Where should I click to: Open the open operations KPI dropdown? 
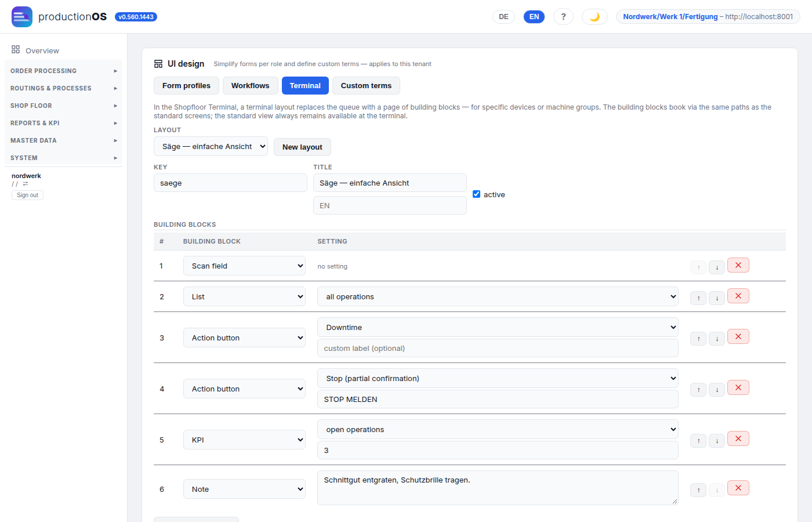pyautogui.click(x=498, y=429)
